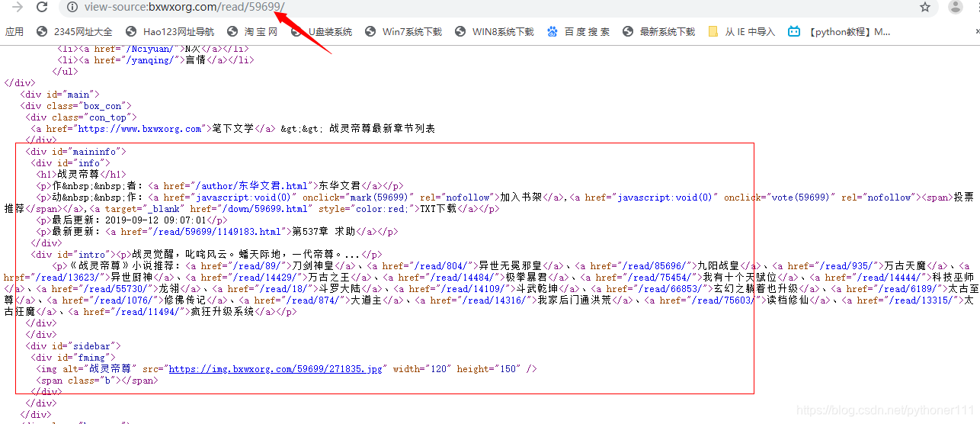The height and width of the screenshot is (424, 980).
Task: Open the 2345网址大全 bookmark
Action: click(x=74, y=32)
